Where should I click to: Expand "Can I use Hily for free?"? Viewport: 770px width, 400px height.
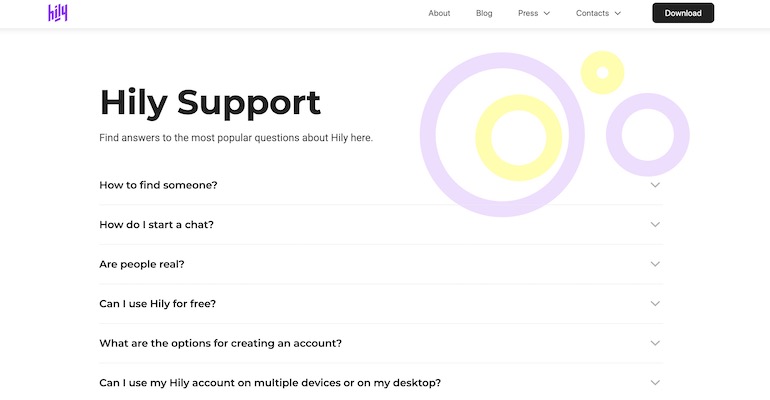(157, 303)
